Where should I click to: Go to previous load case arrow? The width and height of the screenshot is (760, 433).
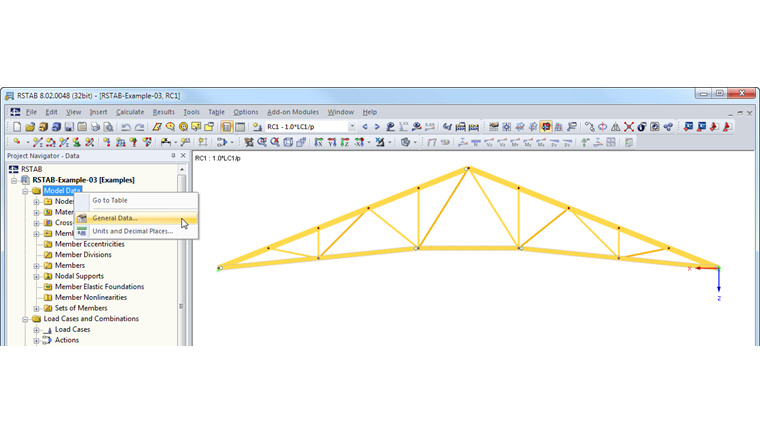point(365,127)
